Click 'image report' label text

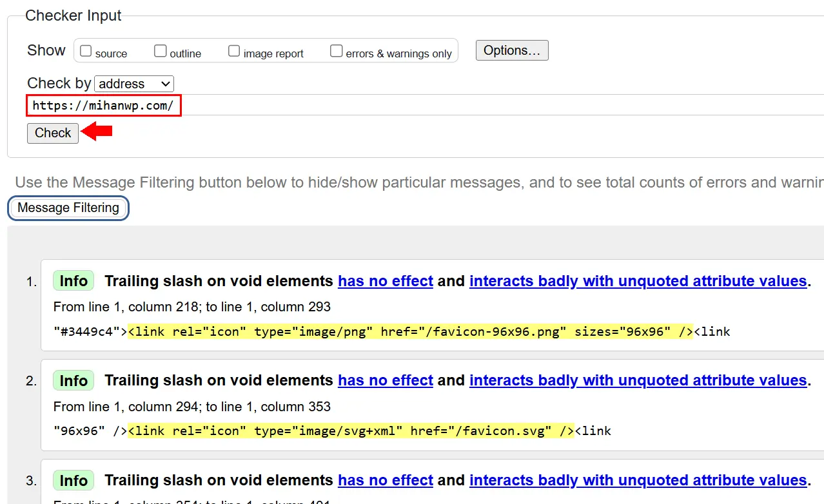pyautogui.click(x=273, y=53)
